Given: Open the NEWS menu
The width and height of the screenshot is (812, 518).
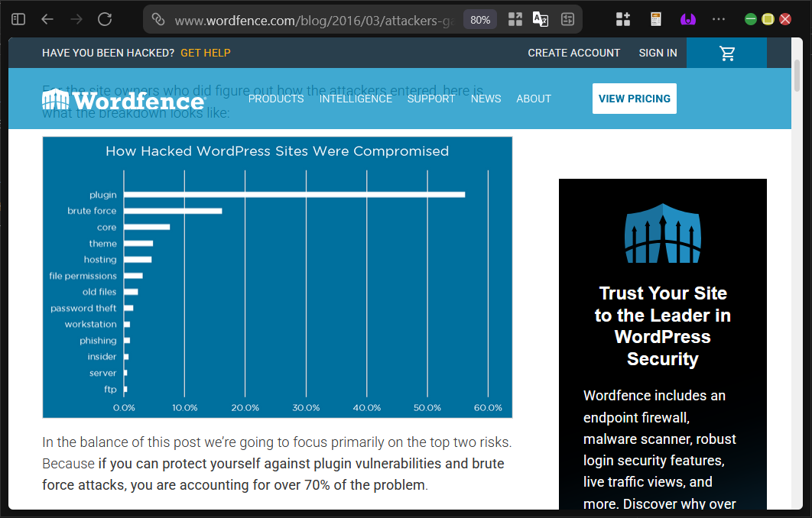Looking at the screenshot, I should point(486,99).
